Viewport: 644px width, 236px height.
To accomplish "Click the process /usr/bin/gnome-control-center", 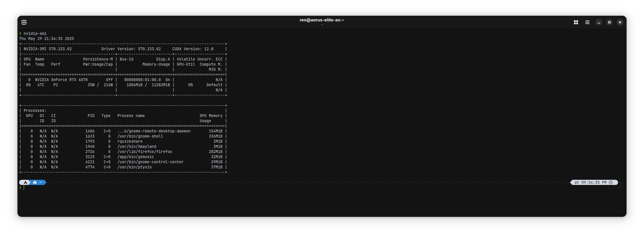I will click(x=151, y=162).
